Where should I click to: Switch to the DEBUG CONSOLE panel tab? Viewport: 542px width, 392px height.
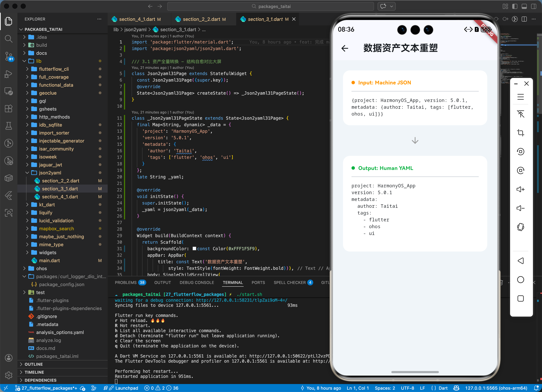(197, 282)
